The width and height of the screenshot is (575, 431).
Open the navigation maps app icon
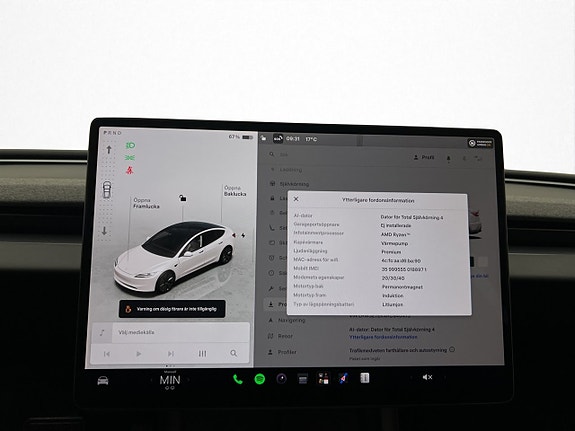click(x=343, y=378)
